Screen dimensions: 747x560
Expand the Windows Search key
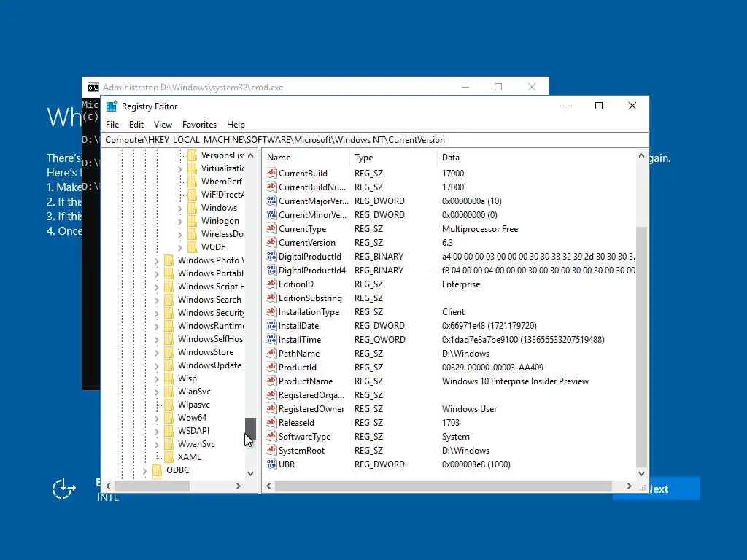156,300
